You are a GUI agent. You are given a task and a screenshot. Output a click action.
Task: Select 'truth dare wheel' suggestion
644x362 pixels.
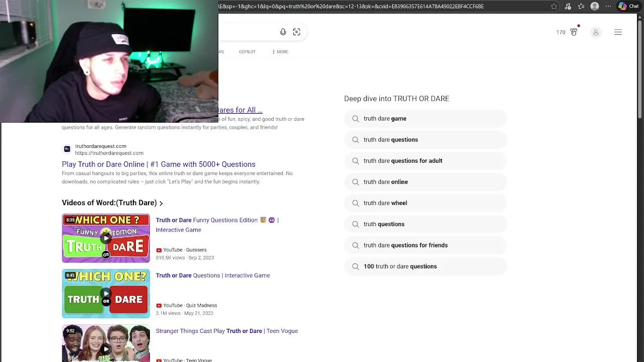pyautogui.click(x=425, y=203)
